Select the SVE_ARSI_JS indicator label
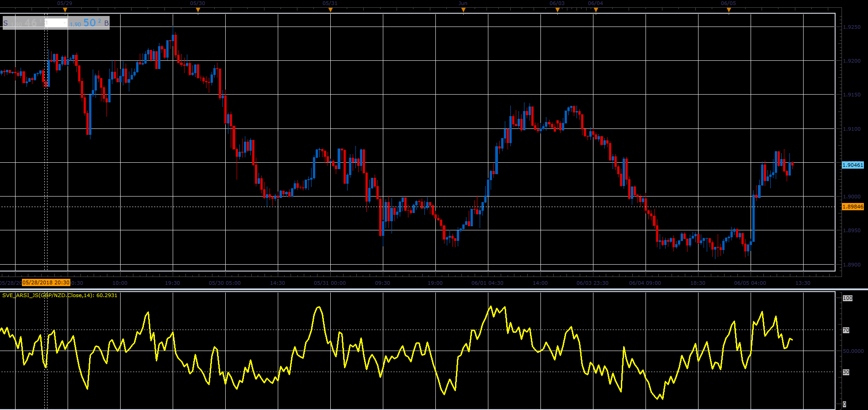This screenshot has height=410, width=868. tap(60, 295)
